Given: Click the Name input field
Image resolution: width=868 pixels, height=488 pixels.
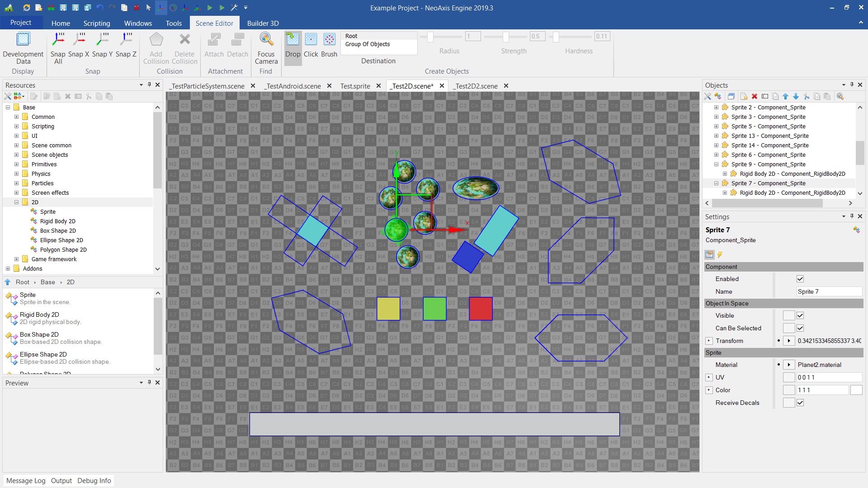Looking at the screenshot, I should click(x=829, y=291).
